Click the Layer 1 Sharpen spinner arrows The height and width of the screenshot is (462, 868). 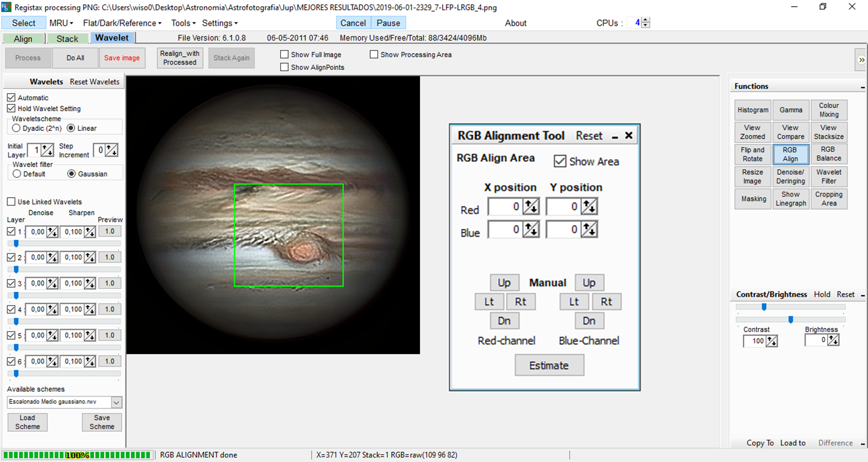(x=90, y=232)
